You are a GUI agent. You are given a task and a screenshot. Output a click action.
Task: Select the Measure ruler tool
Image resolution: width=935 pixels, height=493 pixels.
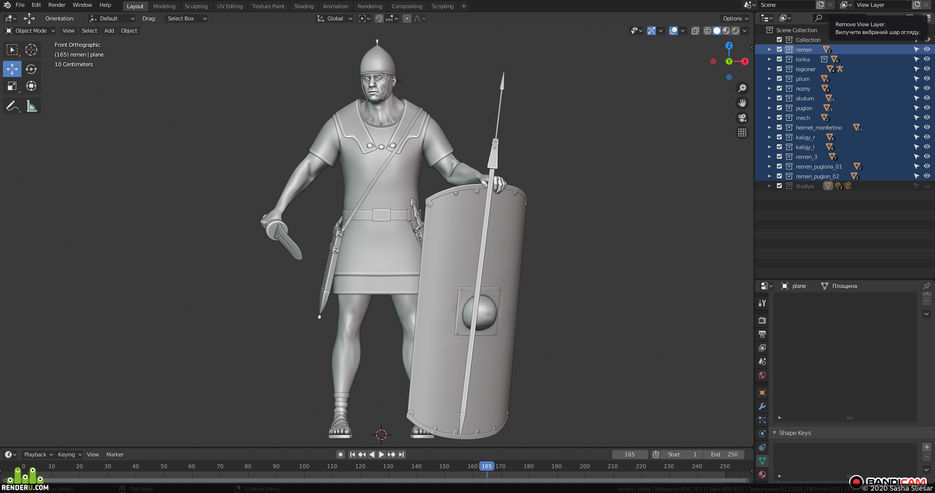31,107
